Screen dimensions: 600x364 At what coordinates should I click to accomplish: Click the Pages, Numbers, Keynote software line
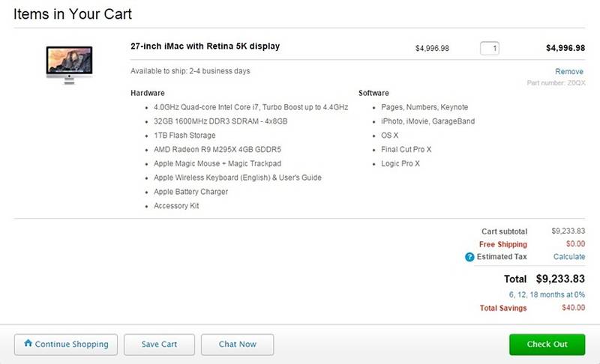coord(424,107)
